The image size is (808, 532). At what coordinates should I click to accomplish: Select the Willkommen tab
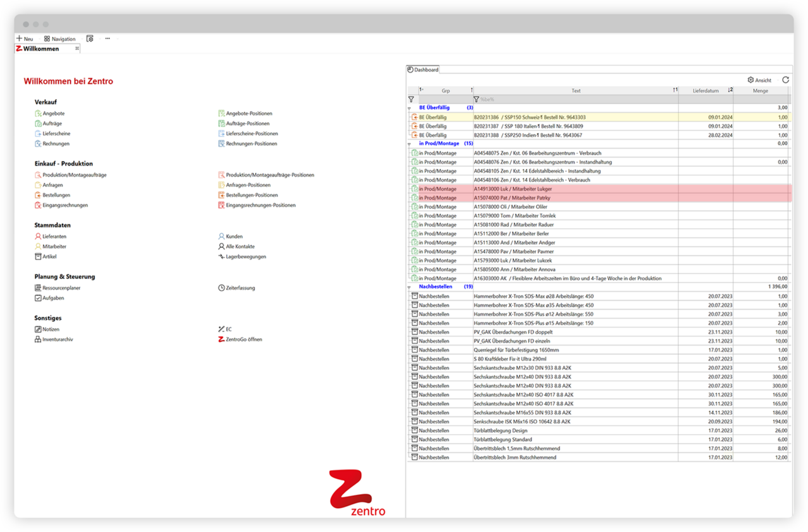click(x=40, y=49)
